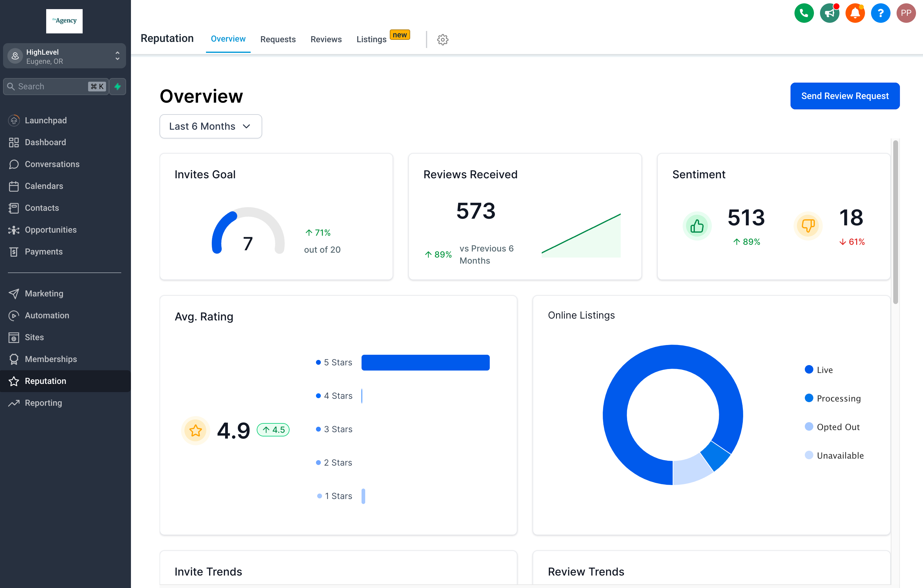Click the Reviews Received trend chart
923x588 pixels.
tap(581, 235)
